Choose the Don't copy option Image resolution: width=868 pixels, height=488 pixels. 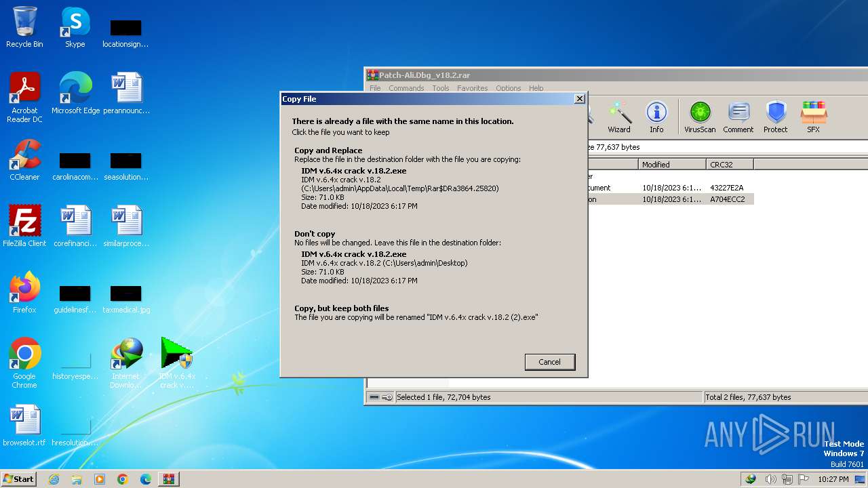(434, 257)
